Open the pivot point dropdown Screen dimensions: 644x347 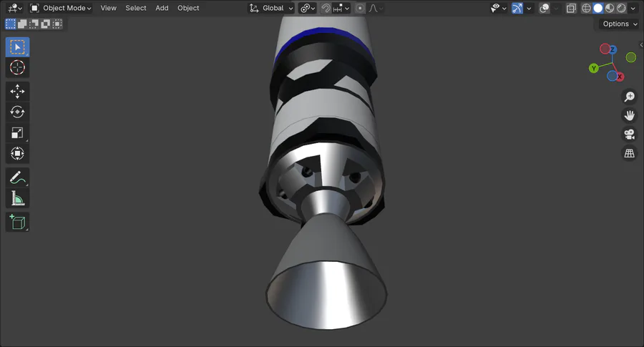coord(307,8)
